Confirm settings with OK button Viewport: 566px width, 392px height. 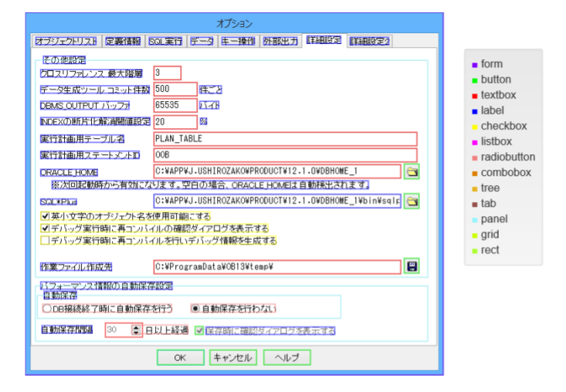pos(181,357)
